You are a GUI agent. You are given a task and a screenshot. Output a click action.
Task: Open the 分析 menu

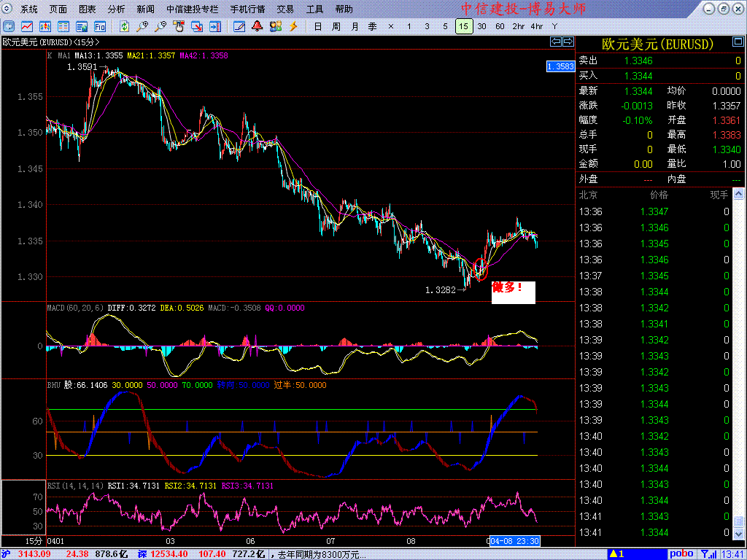click(116, 9)
